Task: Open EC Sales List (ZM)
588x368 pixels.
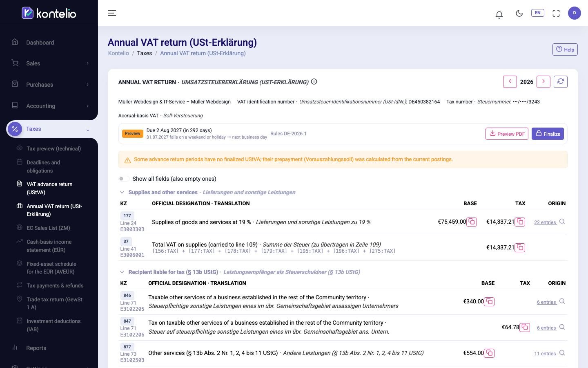Action: [48, 228]
